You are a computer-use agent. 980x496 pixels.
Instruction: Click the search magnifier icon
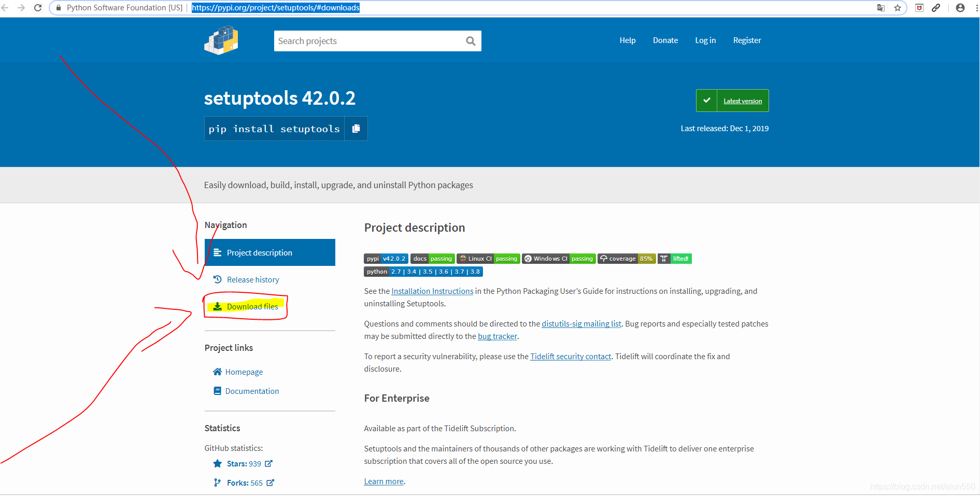[x=471, y=41]
